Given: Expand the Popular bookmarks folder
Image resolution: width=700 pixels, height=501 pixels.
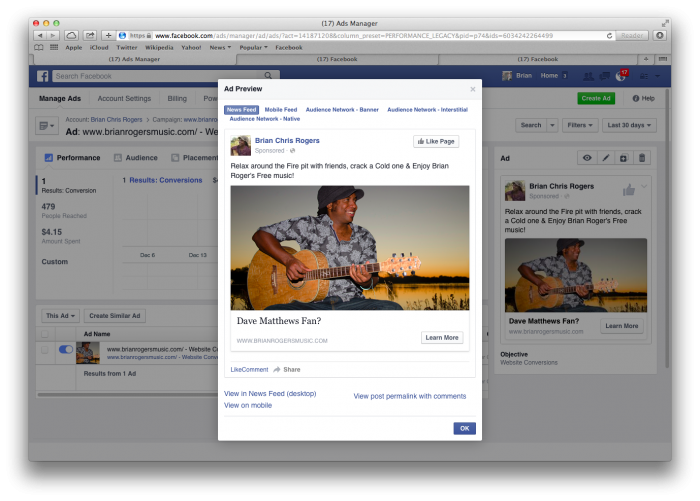Looking at the screenshot, I should (253, 47).
